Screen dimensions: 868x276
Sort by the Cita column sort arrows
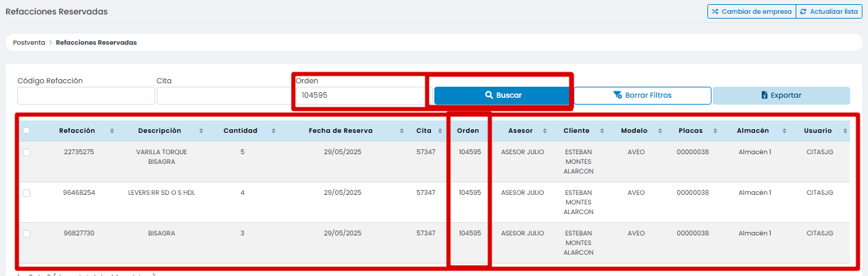(x=439, y=131)
